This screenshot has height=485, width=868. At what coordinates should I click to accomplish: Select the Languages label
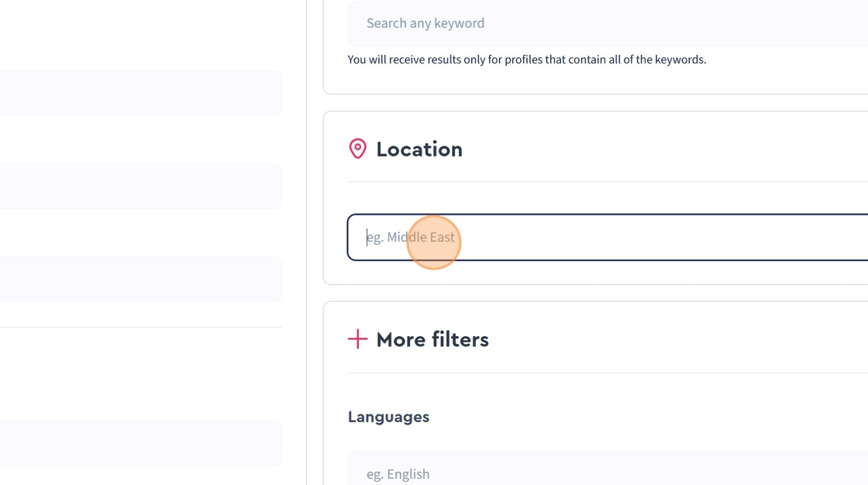[x=388, y=417]
